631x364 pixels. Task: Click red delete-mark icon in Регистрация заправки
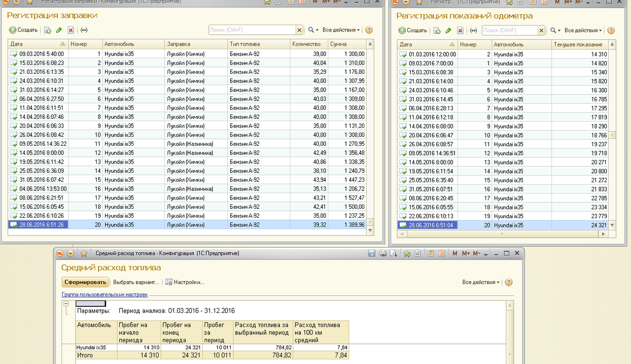click(x=71, y=30)
